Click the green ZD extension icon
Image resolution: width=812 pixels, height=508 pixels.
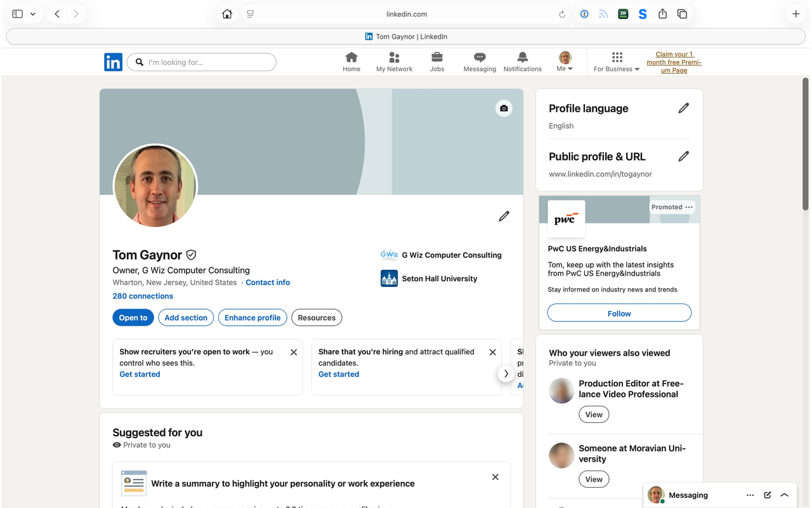(x=623, y=14)
